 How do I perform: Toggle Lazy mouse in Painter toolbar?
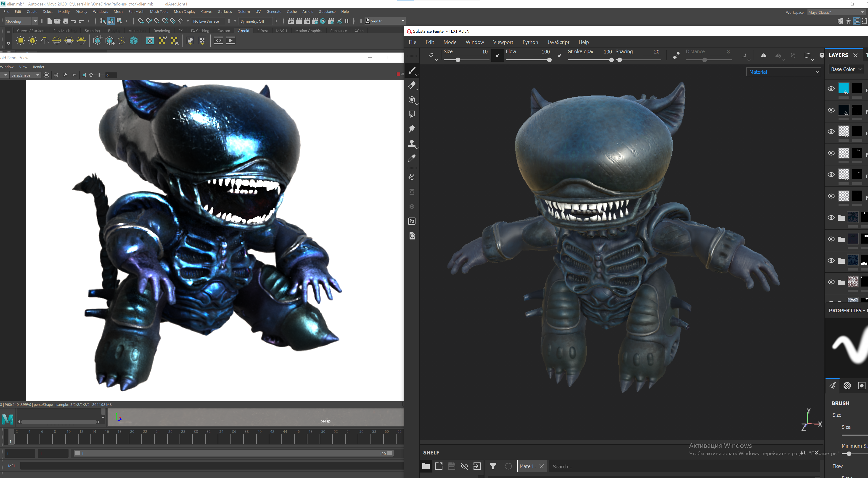(x=676, y=56)
